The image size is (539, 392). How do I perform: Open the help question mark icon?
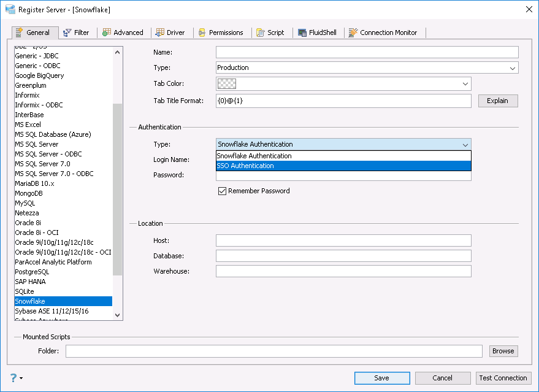click(x=13, y=378)
